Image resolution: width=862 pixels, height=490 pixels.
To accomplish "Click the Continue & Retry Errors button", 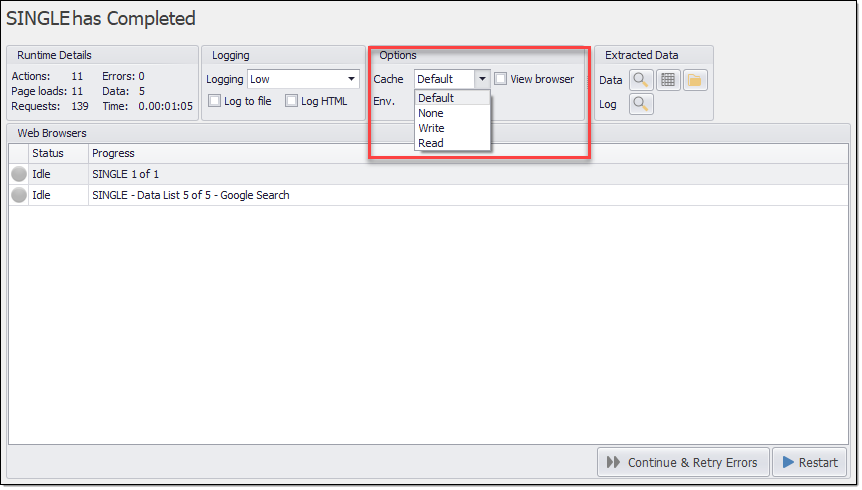I will 683,462.
